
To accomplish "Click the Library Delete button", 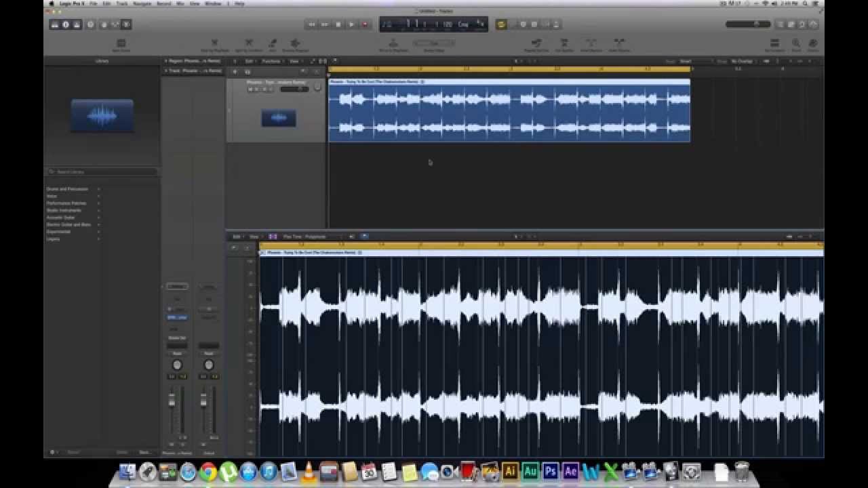I will 122,452.
